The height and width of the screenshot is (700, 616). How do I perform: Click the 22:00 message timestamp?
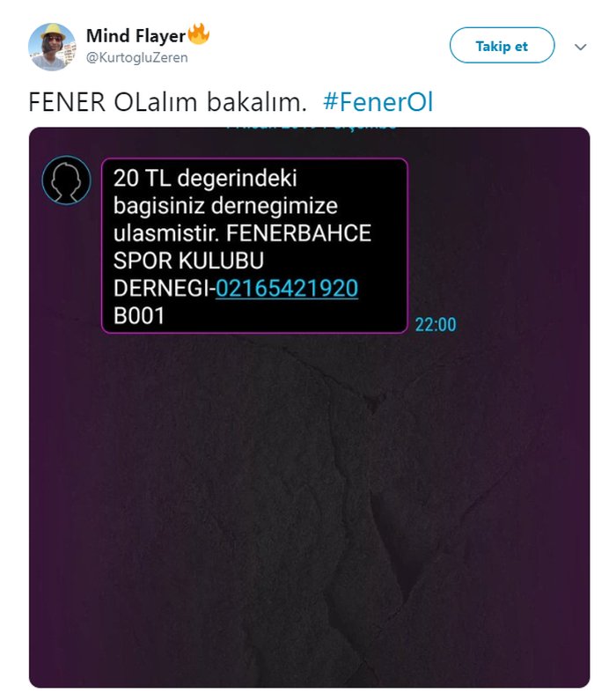click(x=436, y=325)
